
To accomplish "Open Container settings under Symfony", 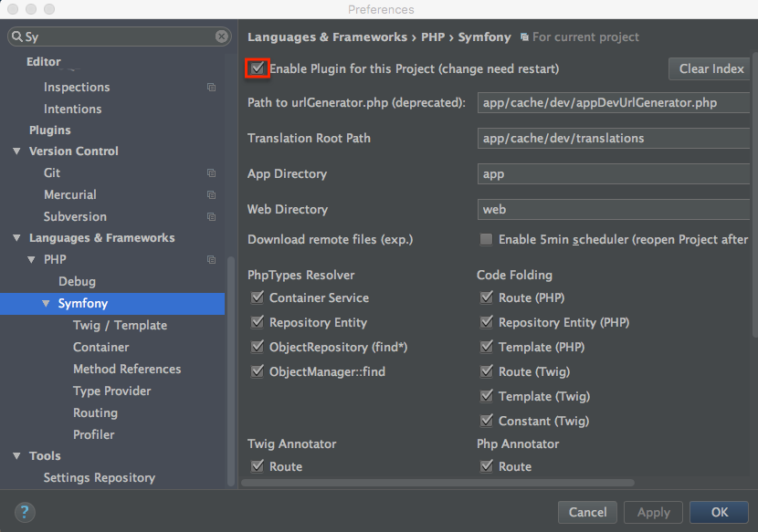I will pos(101,347).
